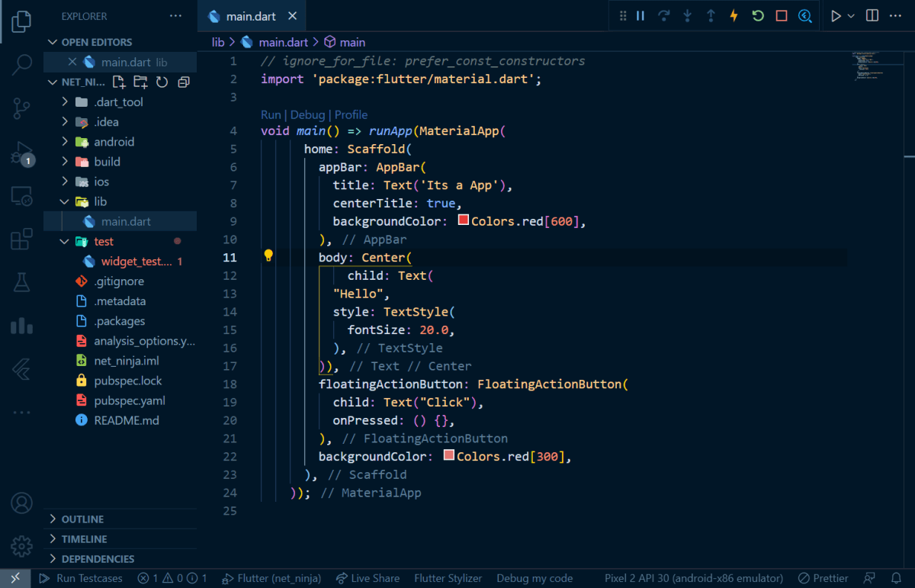
Task: Open the Source Control view
Action: point(22,109)
